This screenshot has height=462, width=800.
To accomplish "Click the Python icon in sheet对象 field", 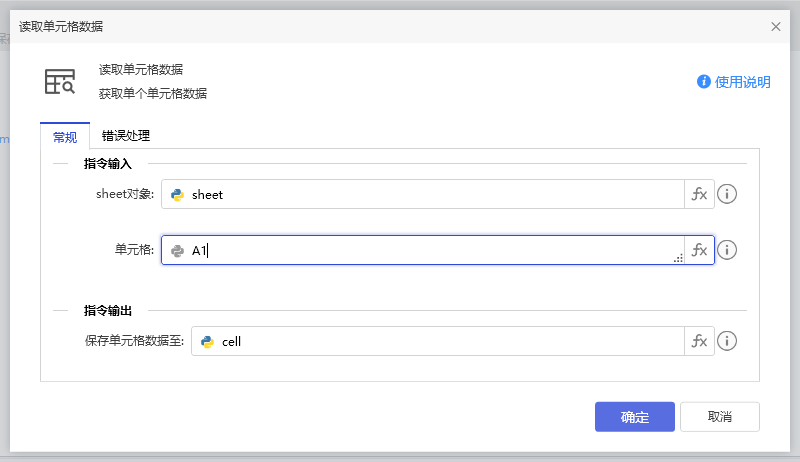I will tap(178, 194).
